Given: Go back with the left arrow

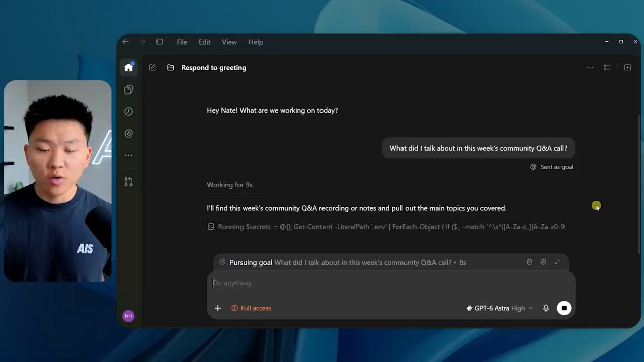Looking at the screenshot, I should [x=126, y=42].
